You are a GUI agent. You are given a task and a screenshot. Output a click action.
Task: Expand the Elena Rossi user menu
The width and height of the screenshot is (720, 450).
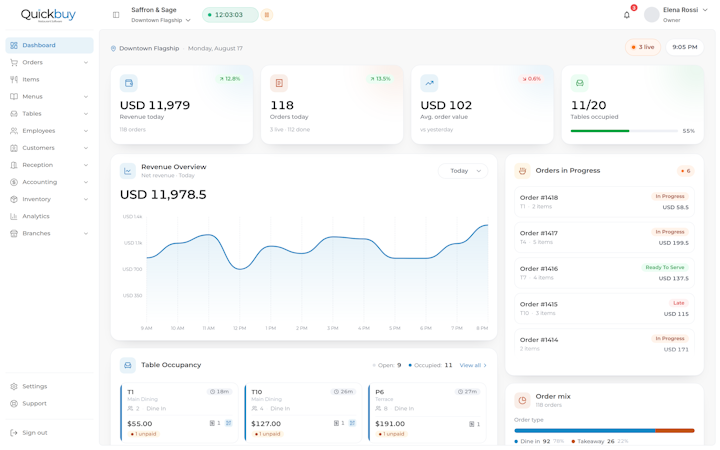676,15
